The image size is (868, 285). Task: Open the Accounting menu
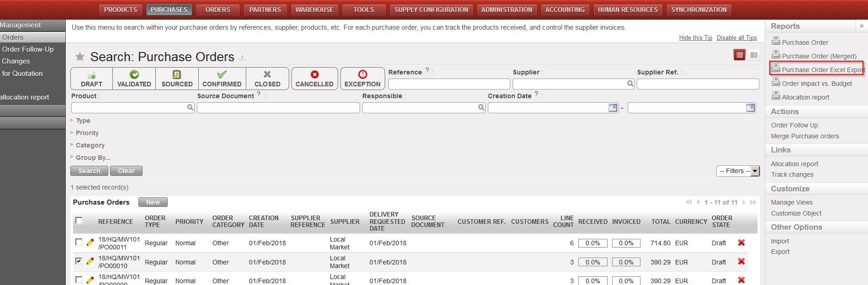coord(565,10)
